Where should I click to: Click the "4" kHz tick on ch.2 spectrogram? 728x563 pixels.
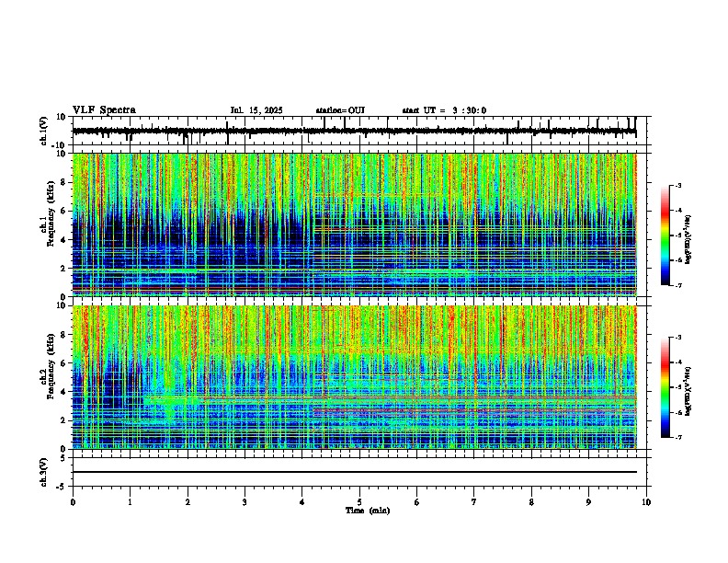63,392
